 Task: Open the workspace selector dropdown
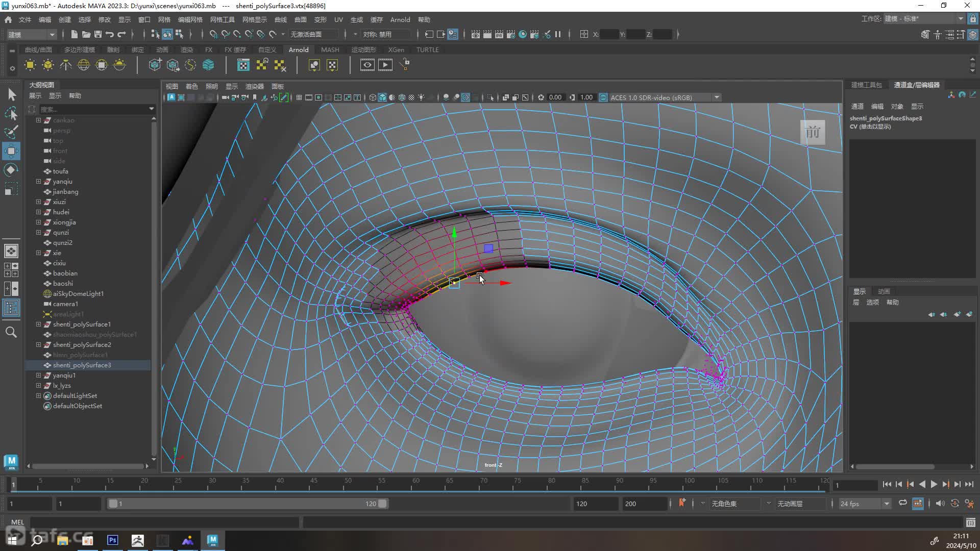(924, 19)
